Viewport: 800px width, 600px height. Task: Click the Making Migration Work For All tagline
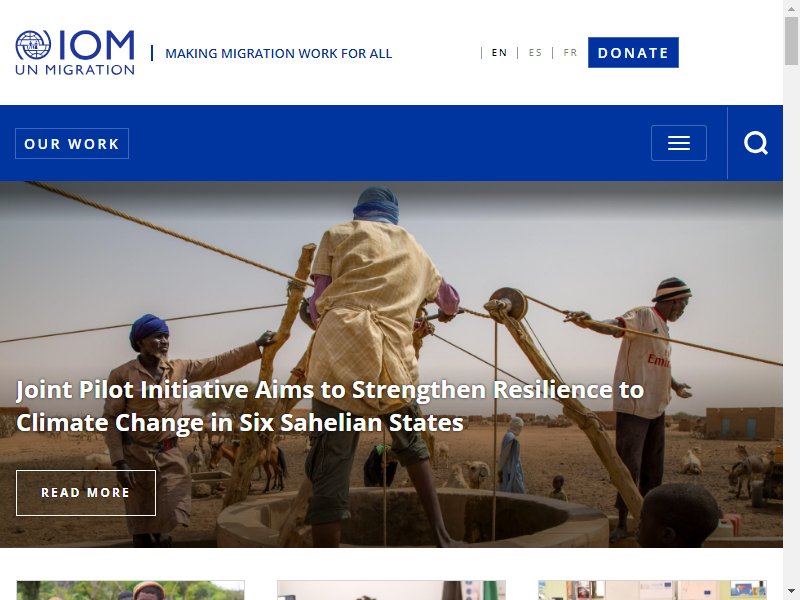tap(279, 53)
